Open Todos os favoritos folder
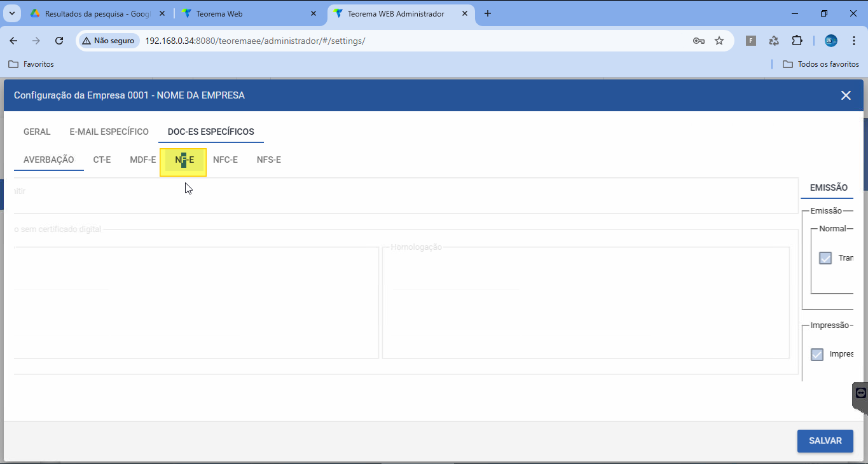The width and height of the screenshot is (868, 464). (821, 64)
